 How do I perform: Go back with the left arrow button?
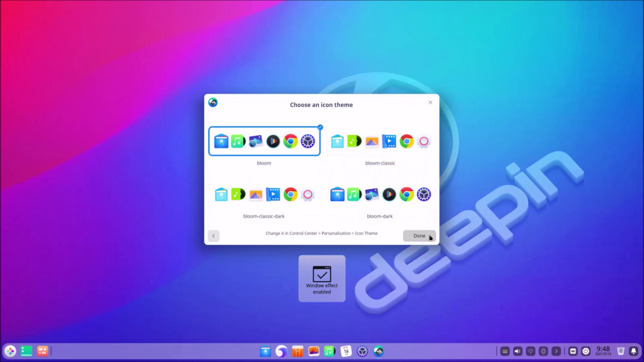click(x=214, y=236)
